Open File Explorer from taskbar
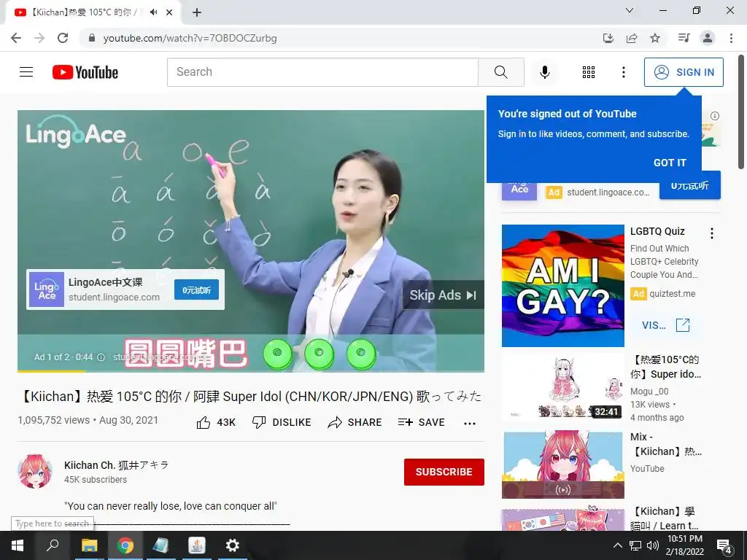The image size is (747, 560). tap(89, 545)
